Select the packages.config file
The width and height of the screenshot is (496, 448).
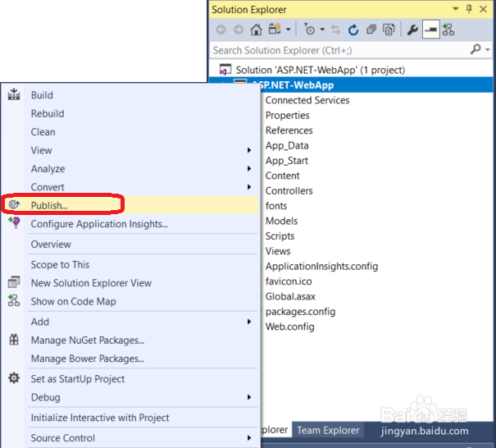click(300, 312)
